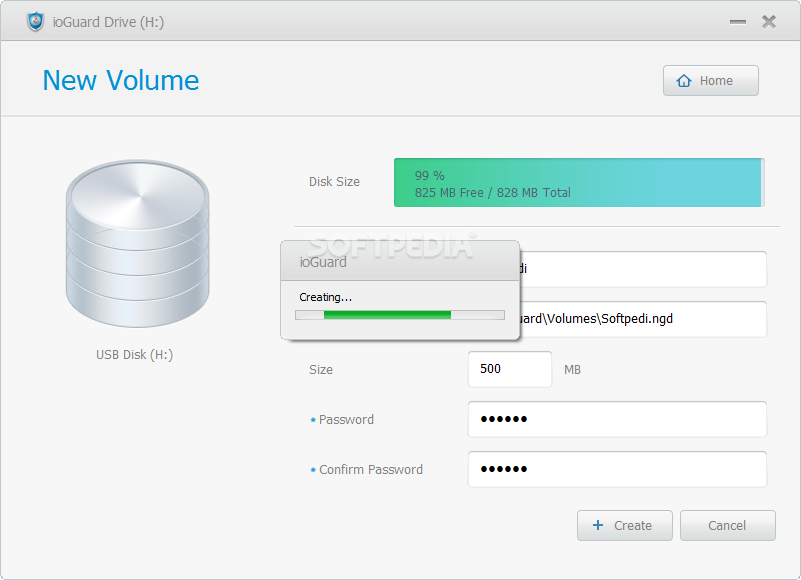Image resolution: width=801 pixels, height=580 pixels.
Task: Click the Cancel button
Action: [727, 525]
